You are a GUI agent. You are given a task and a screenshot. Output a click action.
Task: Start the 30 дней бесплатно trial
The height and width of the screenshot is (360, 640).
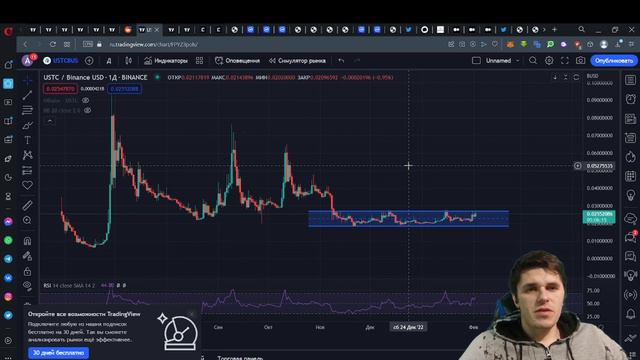58,353
